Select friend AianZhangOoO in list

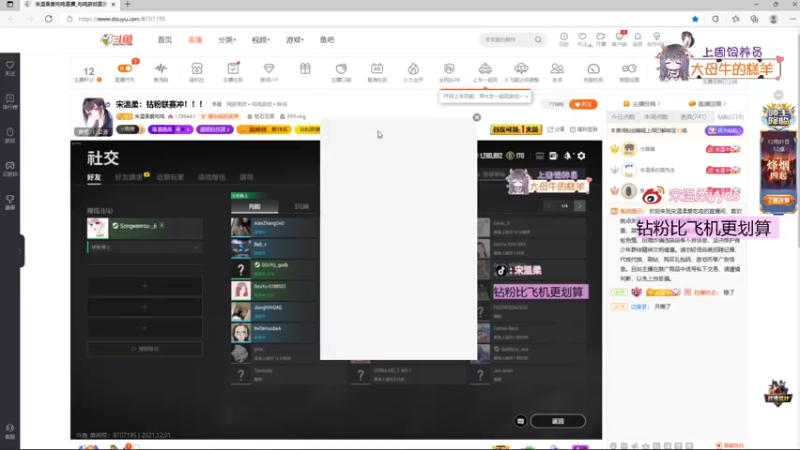pos(275,227)
